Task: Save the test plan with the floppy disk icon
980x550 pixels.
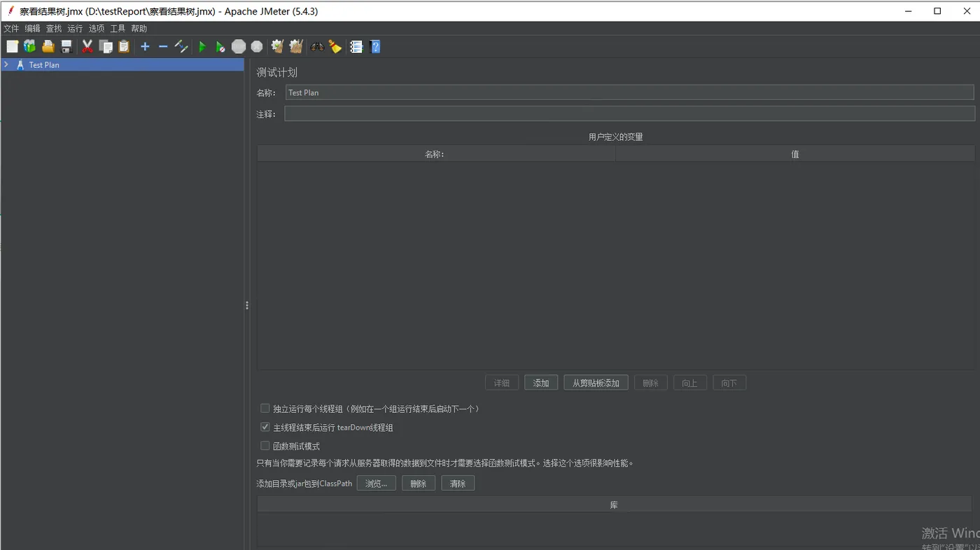Action: click(66, 47)
